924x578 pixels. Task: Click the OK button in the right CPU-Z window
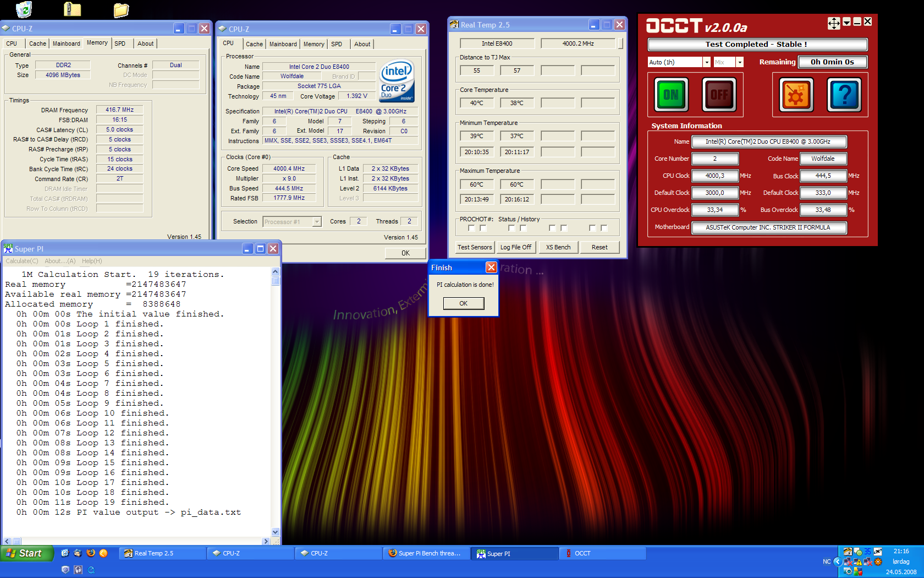[x=405, y=253]
